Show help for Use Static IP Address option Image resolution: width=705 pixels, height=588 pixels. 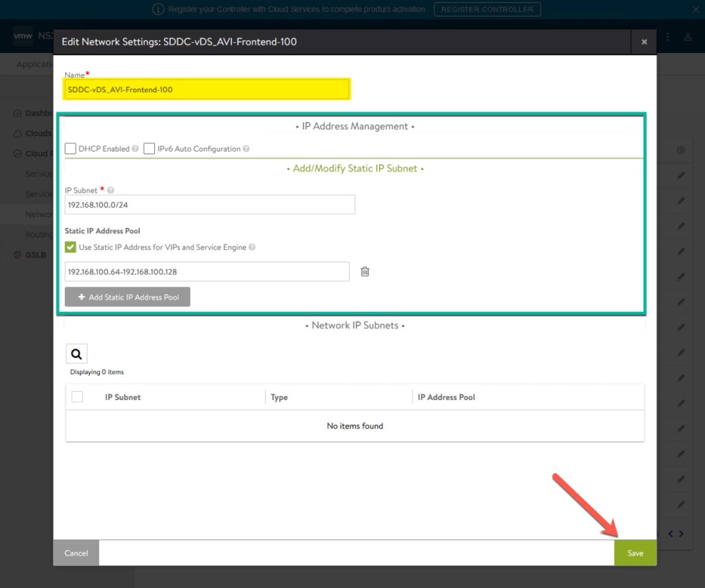click(x=252, y=247)
